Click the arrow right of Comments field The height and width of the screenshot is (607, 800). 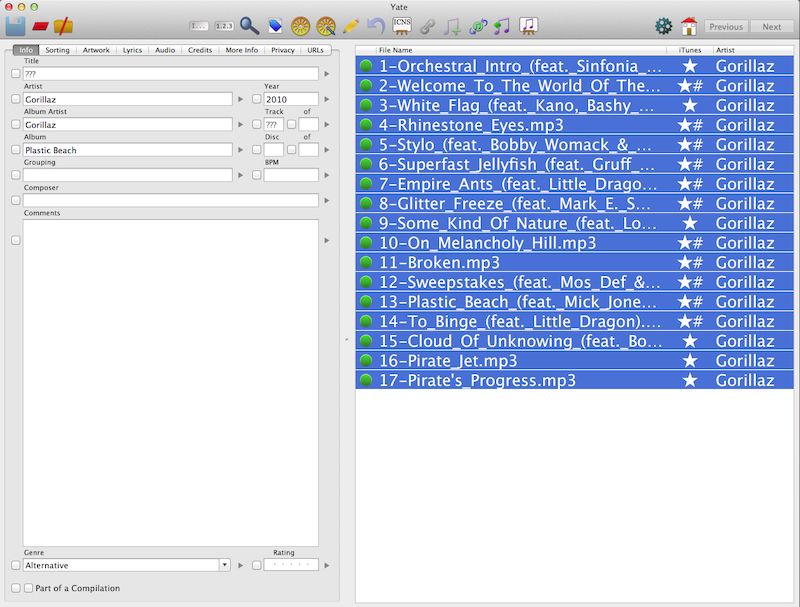[327, 240]
